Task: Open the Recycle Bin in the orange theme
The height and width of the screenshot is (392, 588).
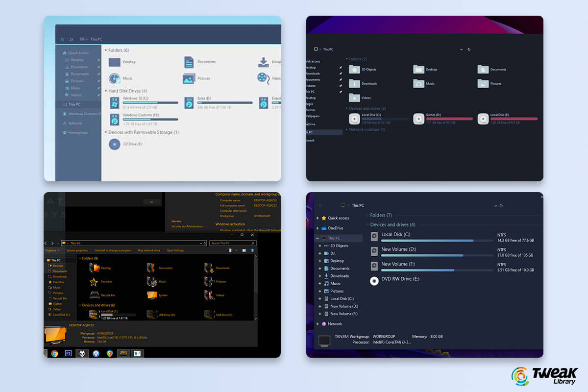Action: coord(95,295)
